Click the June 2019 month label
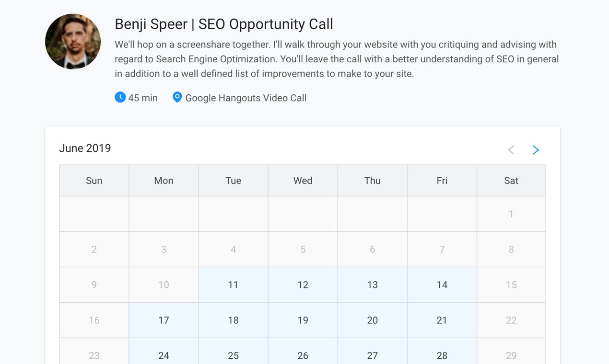Image resolution: width=609 pixels, height=364 pixels. click(x=85, y=148)
